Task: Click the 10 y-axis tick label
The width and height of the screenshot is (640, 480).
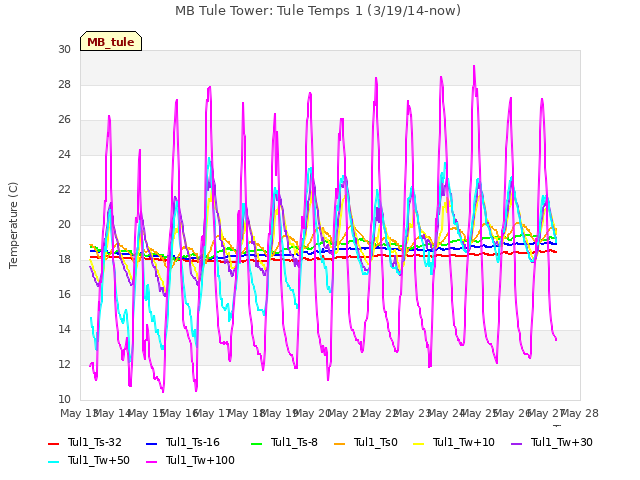Action: tap(64, 400)
